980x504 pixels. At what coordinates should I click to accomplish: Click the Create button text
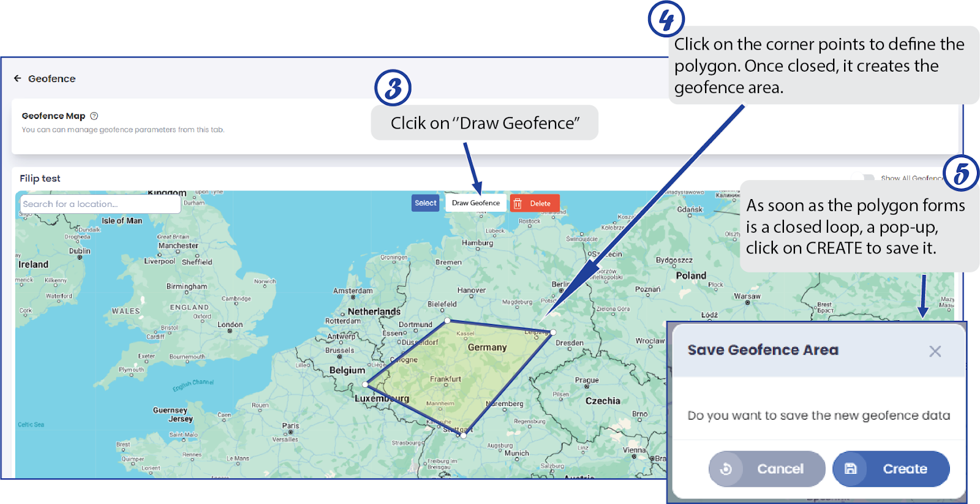click(x=905, y=469)
